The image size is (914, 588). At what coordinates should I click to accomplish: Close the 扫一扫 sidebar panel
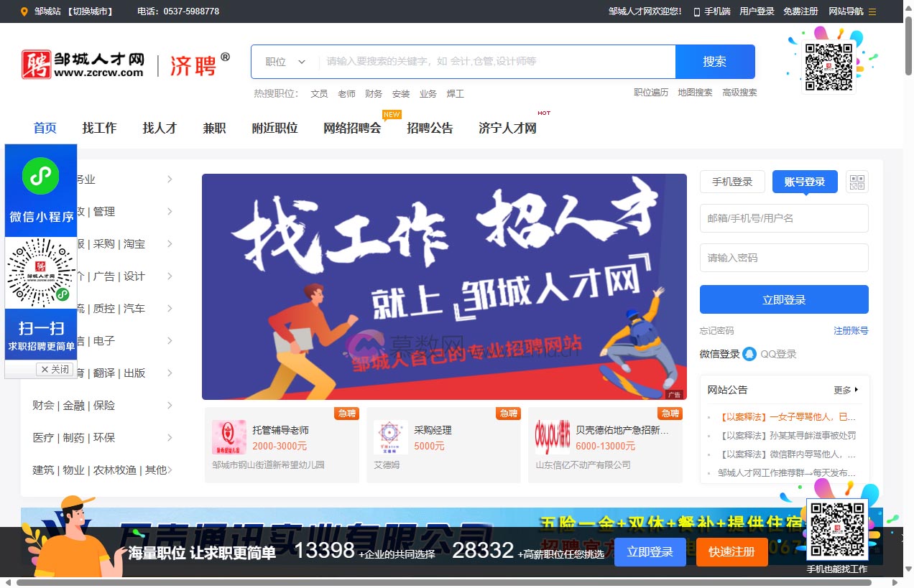click(55, 368)
